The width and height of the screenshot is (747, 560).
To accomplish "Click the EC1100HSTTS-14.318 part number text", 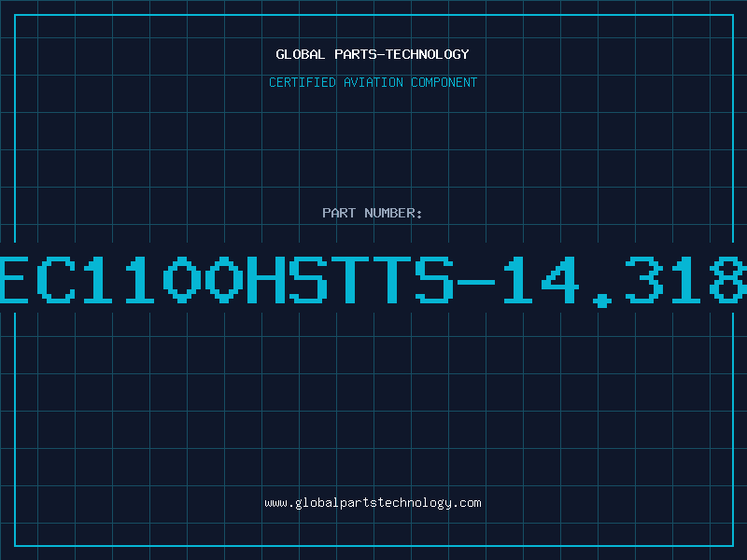I will [x=373, y=280].
